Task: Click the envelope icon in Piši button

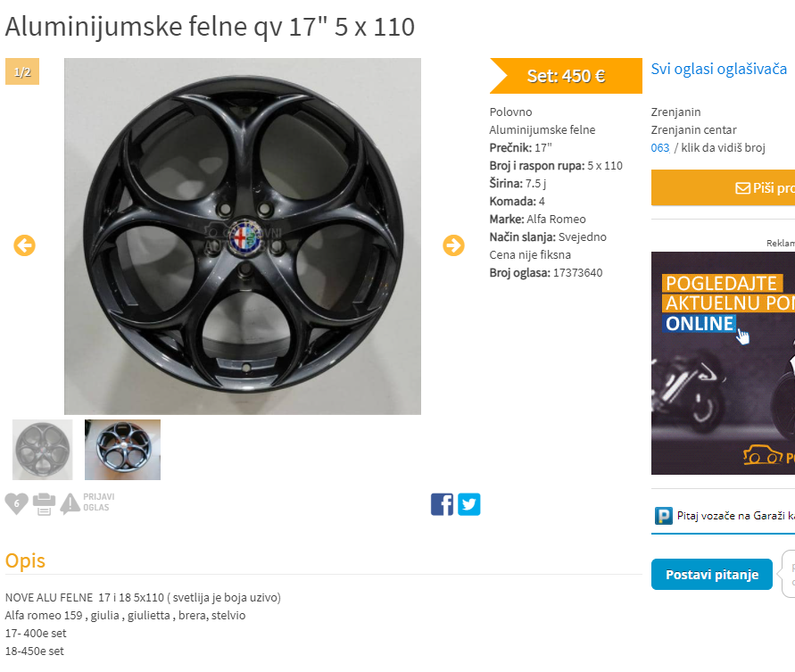Action: [x=742, y=188]
